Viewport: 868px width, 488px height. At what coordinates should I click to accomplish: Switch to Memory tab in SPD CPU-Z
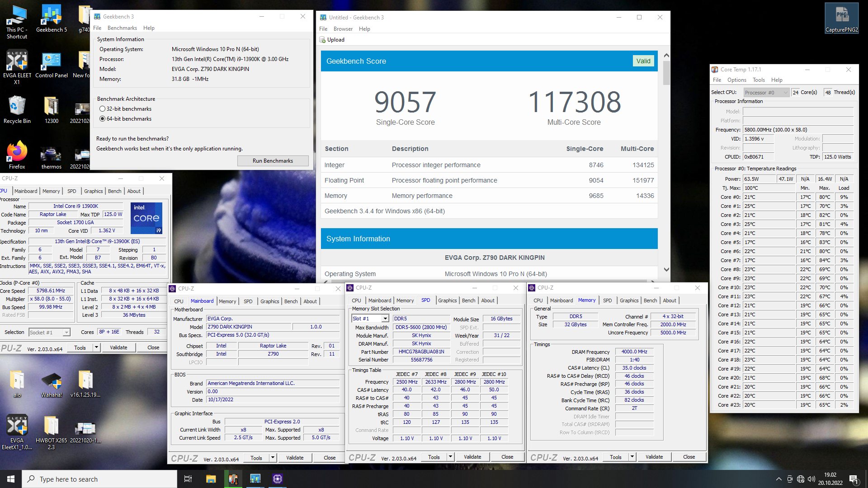[x=405, y=300]
